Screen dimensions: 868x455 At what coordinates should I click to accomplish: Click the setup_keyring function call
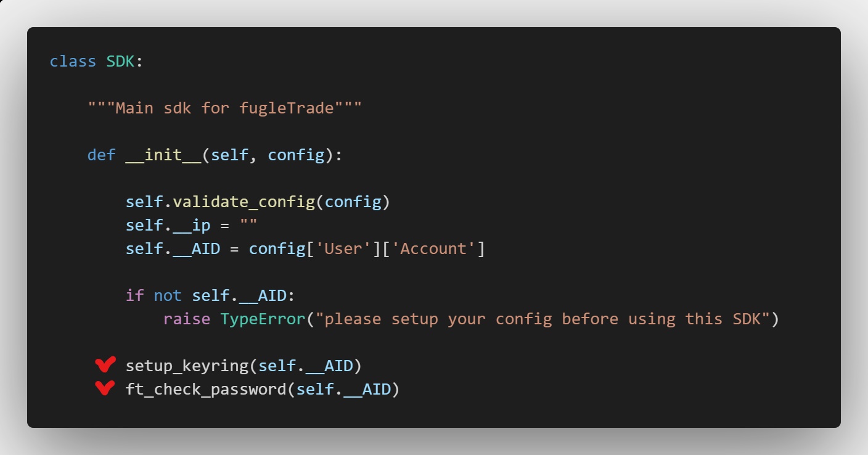187,366
